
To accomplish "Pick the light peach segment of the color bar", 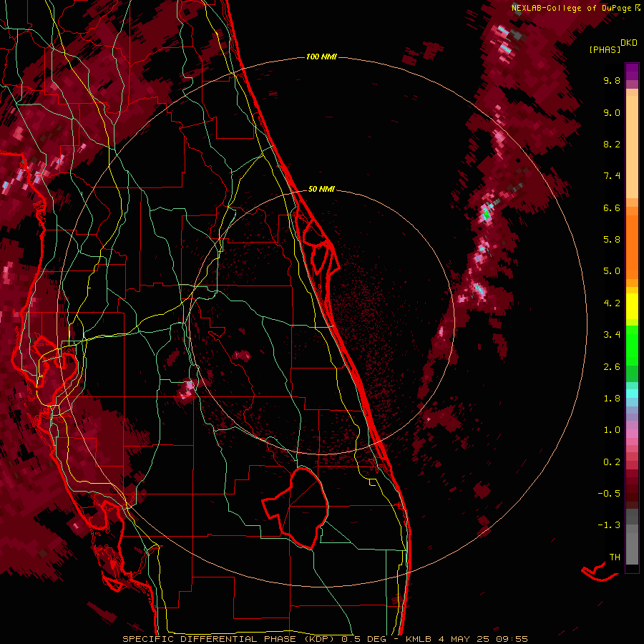I will pos(632,148).
